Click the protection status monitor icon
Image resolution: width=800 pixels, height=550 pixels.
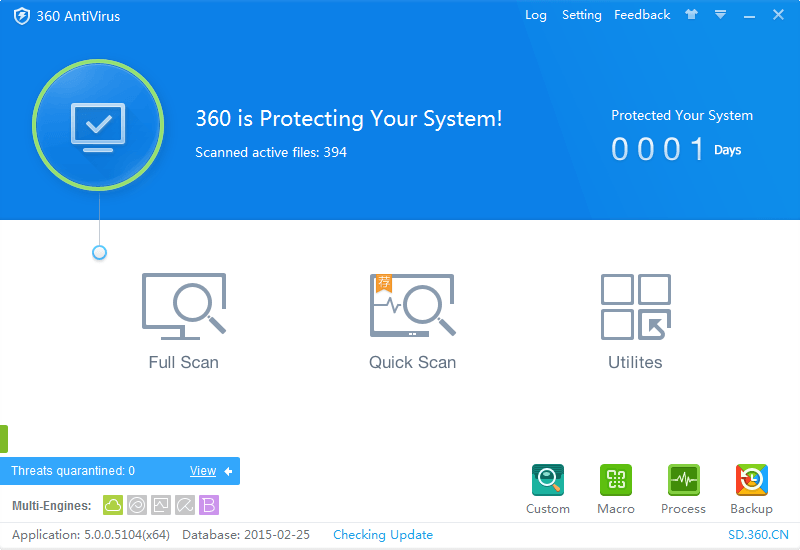click(98, 125)
